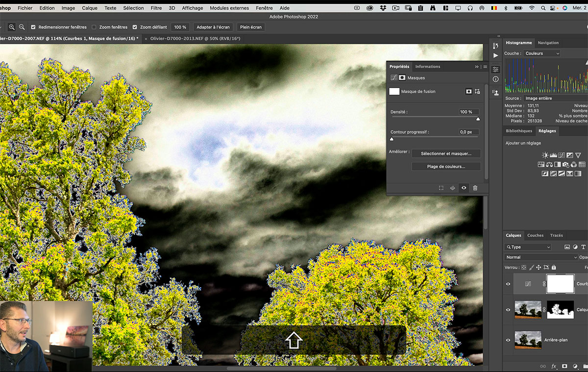Image resolution: width=588 pixels, height=372 pixels.
Task: Select the zoom in magnifier tool
Action: point(11,27)
